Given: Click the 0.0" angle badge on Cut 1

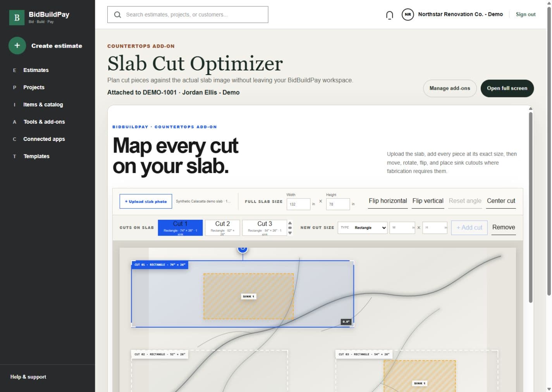Looking at the screenshot, I should click(x=346, y=322).
